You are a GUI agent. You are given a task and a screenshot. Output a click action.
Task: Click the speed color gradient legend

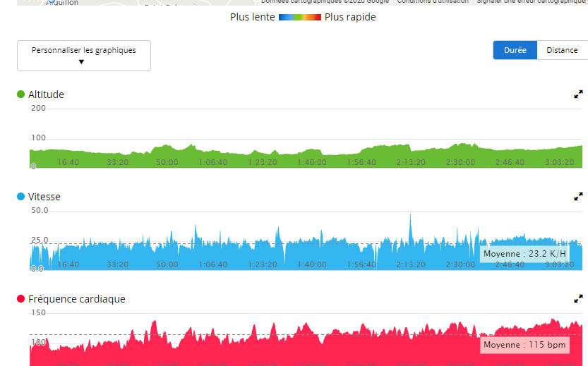300,17
